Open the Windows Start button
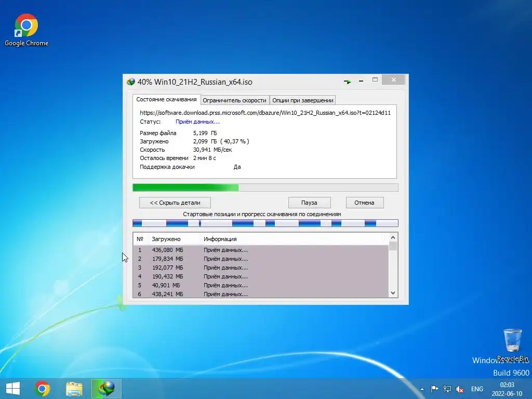The width and height of the screenshot is (532, 399). [x=13, y=389]
